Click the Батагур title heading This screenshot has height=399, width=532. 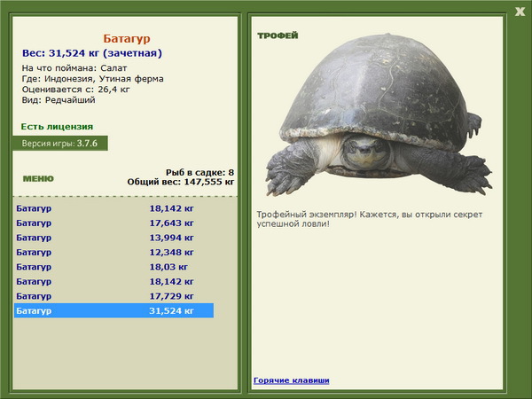pos(127,38)
